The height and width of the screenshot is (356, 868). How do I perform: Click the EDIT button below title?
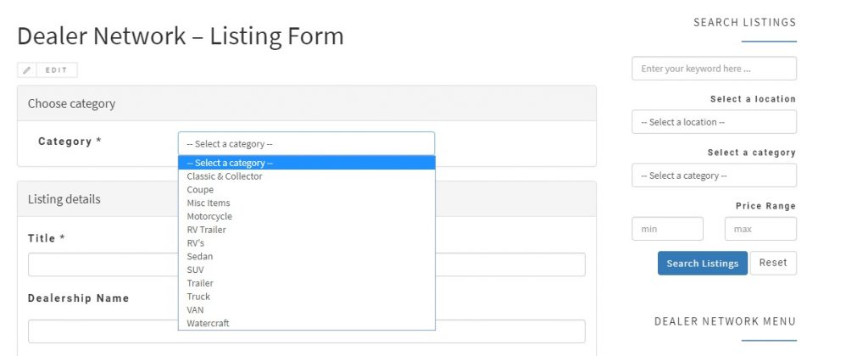pos(57,70)
